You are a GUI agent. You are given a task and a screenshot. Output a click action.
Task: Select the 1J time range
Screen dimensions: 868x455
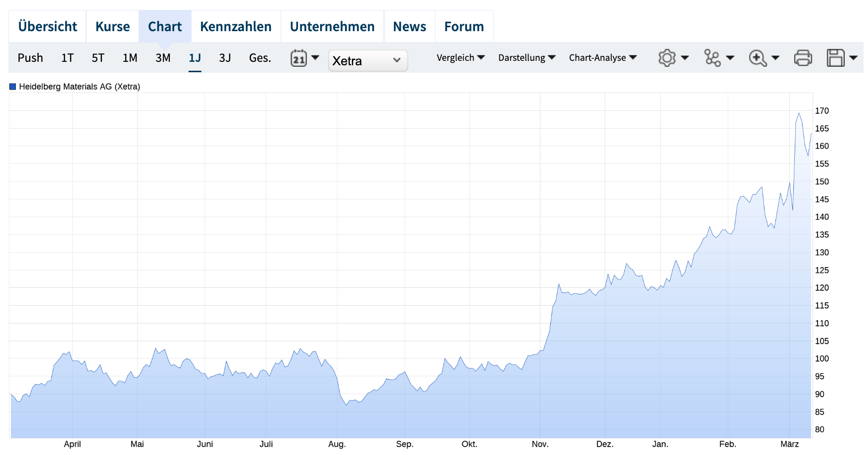(194, 58)
